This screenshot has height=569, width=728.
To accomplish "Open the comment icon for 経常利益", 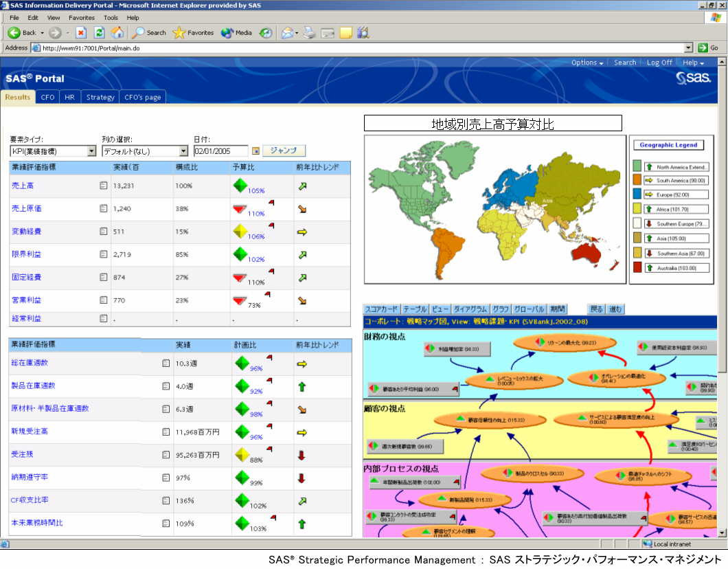I will [104, 318].
